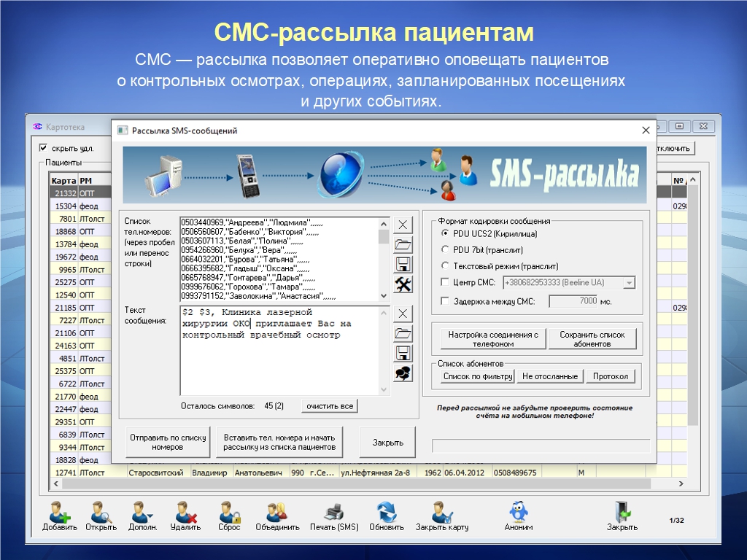Toggle Задержка между СМС checkbox
Screen dimensions: 747x560
pos(446,301)
